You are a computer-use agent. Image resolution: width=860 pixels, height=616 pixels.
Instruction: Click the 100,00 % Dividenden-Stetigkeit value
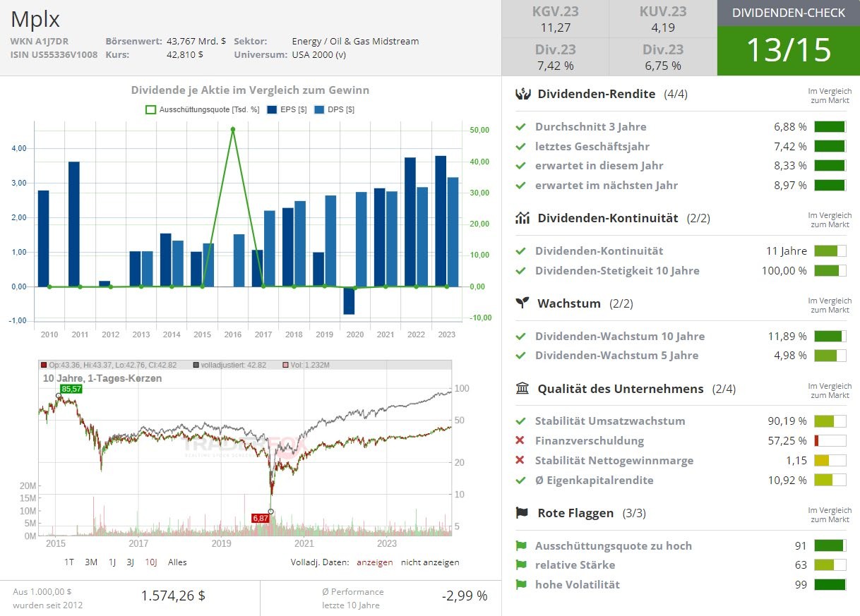tap(784, 271)
